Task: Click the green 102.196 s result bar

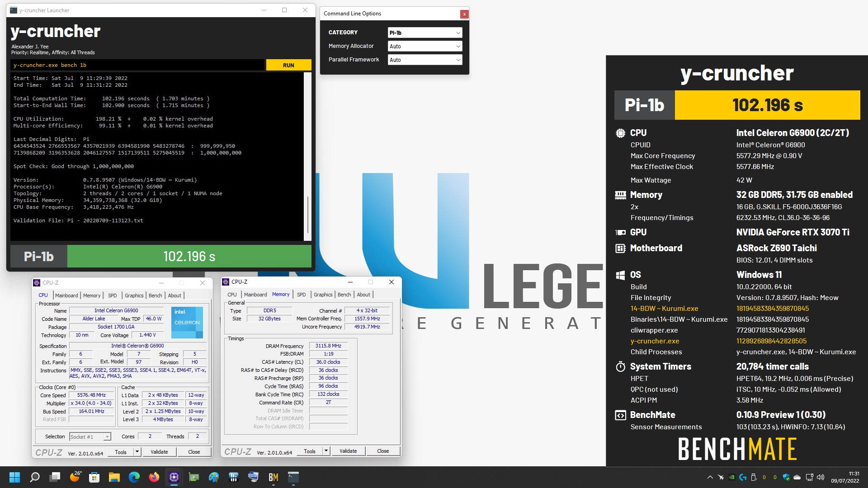Action: [189, 257]
